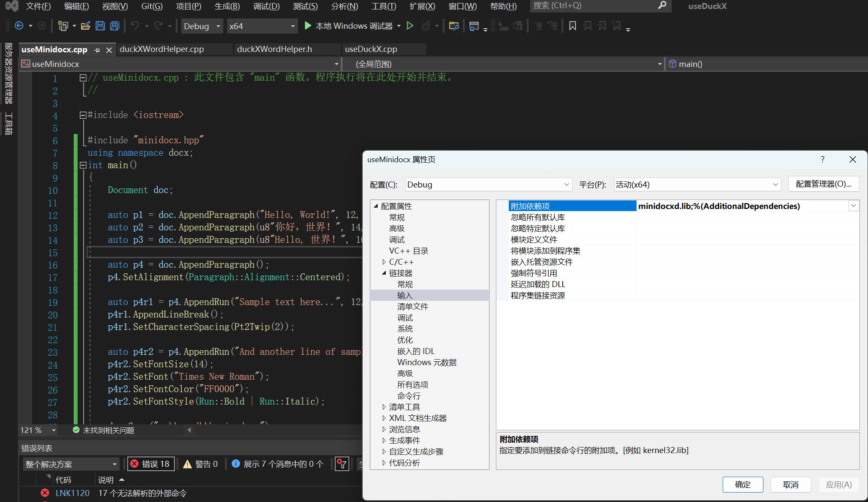Click the open file folder icon

tap(85, 26)
